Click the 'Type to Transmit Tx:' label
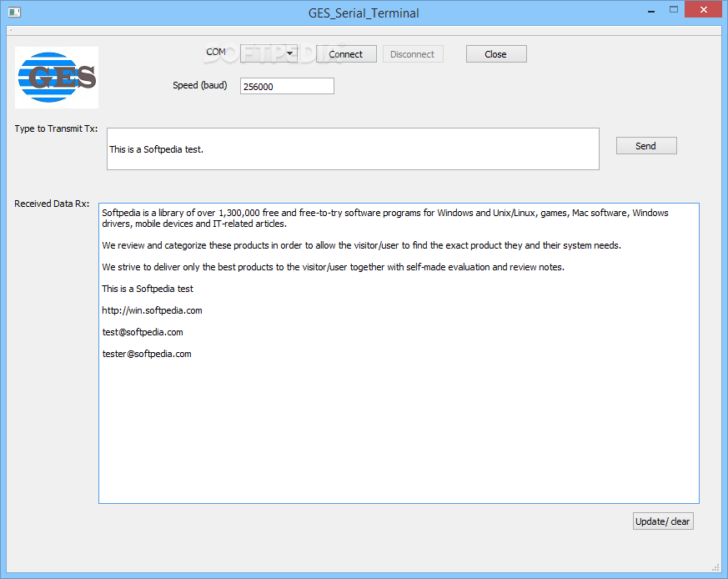 (56, 128)
